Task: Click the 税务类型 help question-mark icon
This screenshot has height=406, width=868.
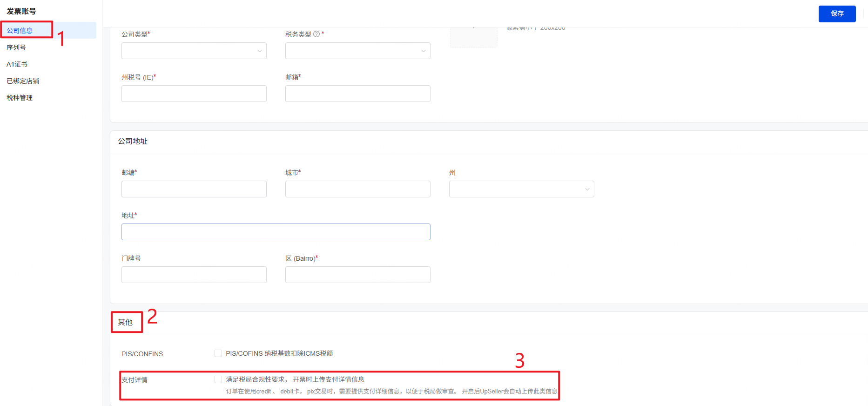Action: tap(316, 34)
